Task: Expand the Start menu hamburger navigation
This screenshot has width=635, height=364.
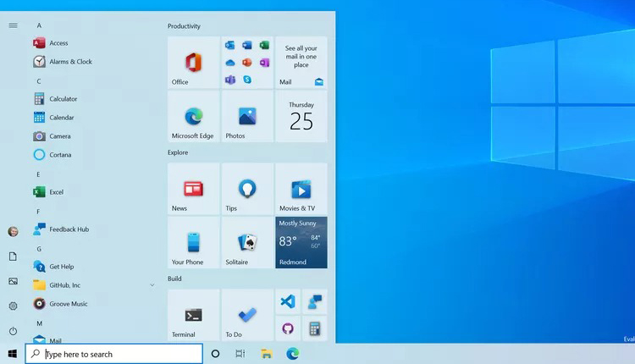Action: point(13,25)
